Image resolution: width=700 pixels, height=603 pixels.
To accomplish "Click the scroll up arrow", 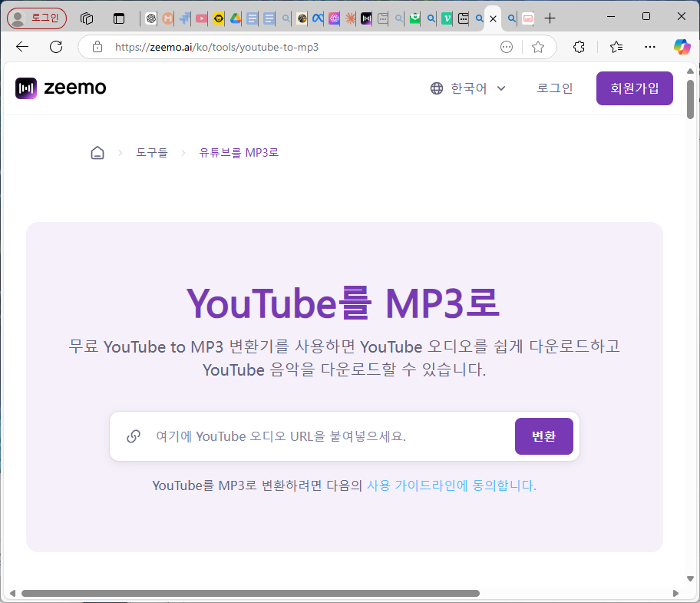I will tap(690, 71).
